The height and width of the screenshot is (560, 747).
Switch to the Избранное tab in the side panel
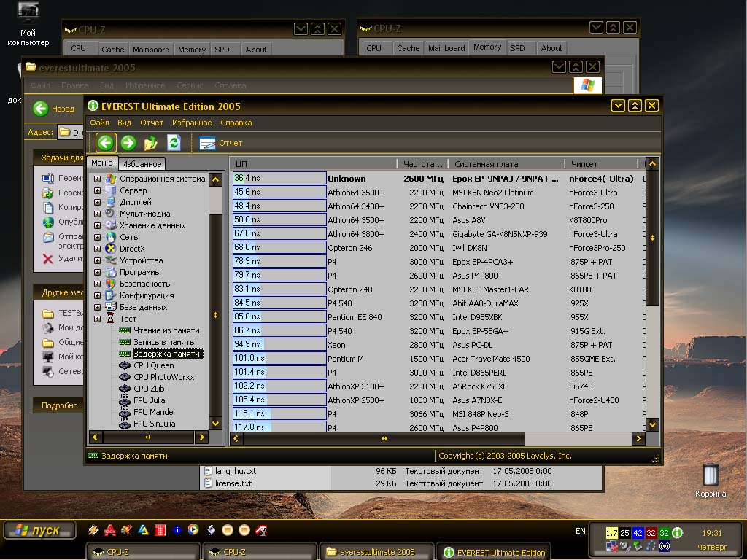click(142, 164)
